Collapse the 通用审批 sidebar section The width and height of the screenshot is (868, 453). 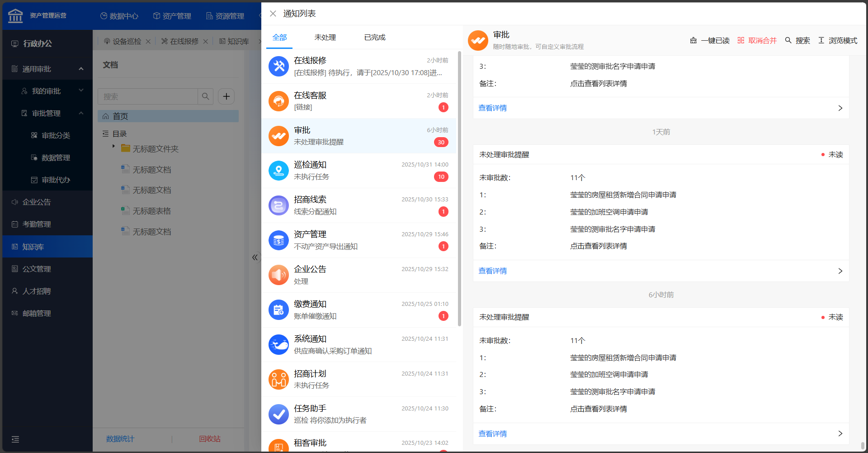coord(81,69)
